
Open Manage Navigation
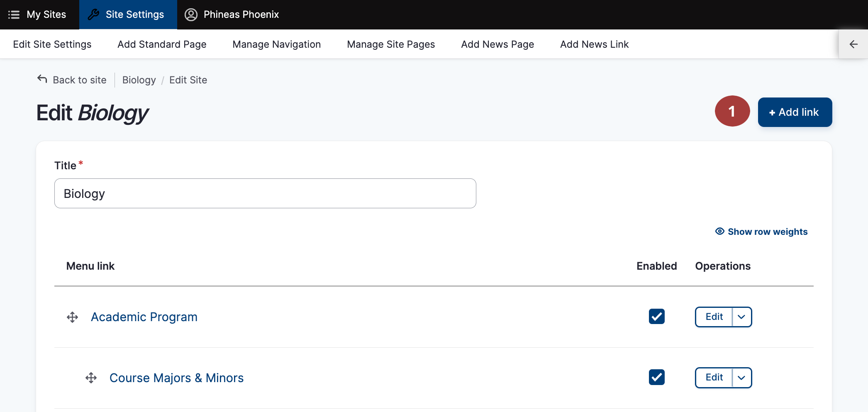click(277, 44)
